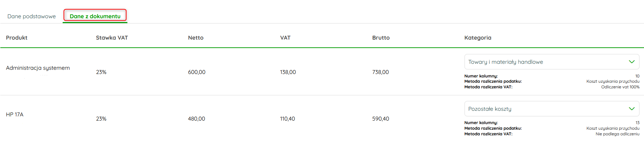
Task: Click the Stawka VAT column header
Action: pyautogui.click(x=112, y=38)
